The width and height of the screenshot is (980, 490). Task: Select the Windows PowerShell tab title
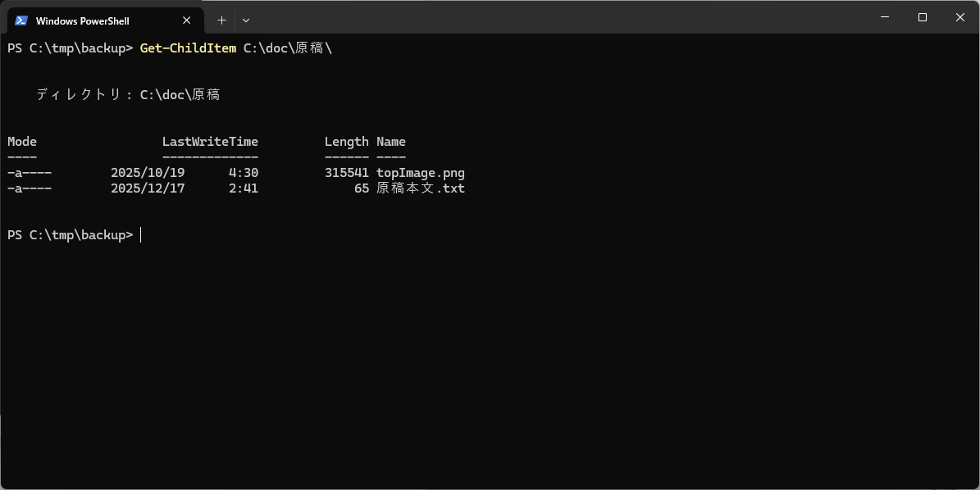pyautogui.click(x=82, y=20)
